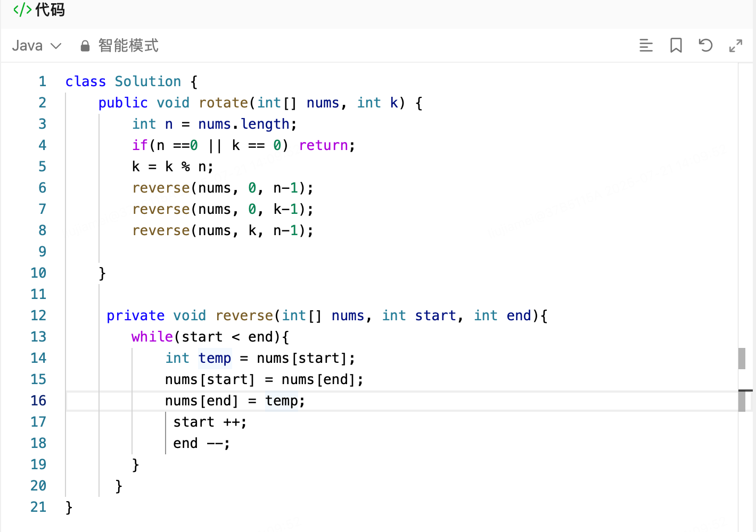Image resolution: width=756 pixels, height=532 pixels.
Task: Click the code format icon
Action: (646, 46)
